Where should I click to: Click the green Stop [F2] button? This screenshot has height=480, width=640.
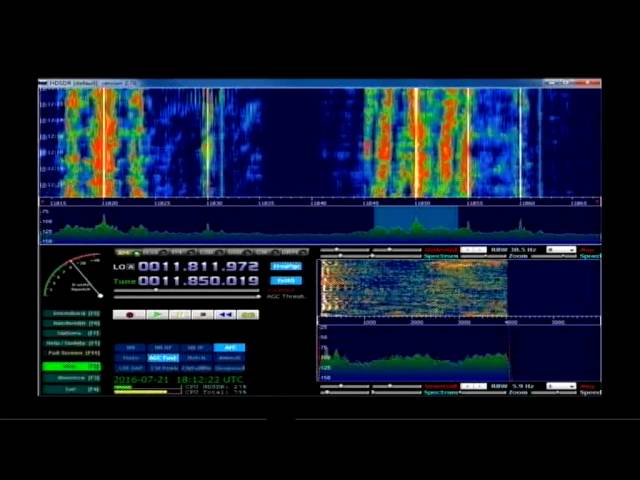coord(72,367)
